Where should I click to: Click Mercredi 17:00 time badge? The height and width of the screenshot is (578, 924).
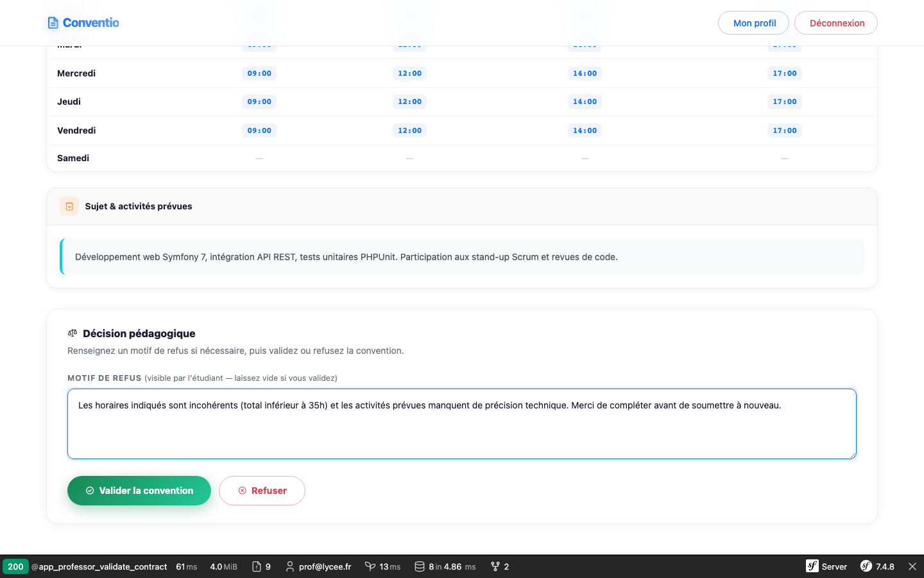pos(784,73)
